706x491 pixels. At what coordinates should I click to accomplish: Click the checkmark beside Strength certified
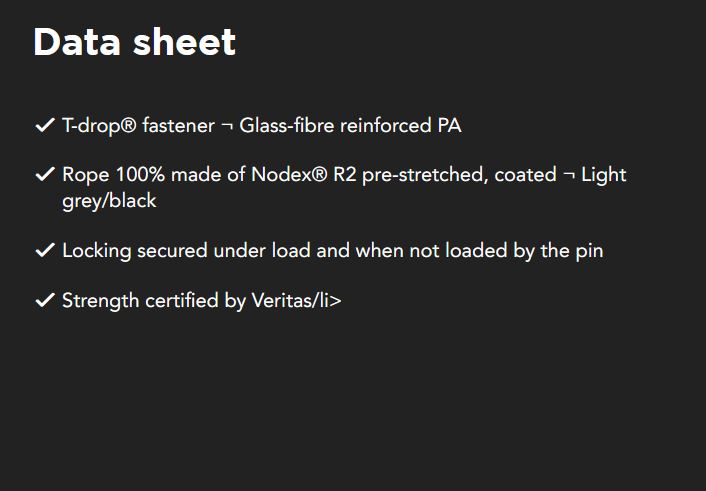[x=44, y=300]
